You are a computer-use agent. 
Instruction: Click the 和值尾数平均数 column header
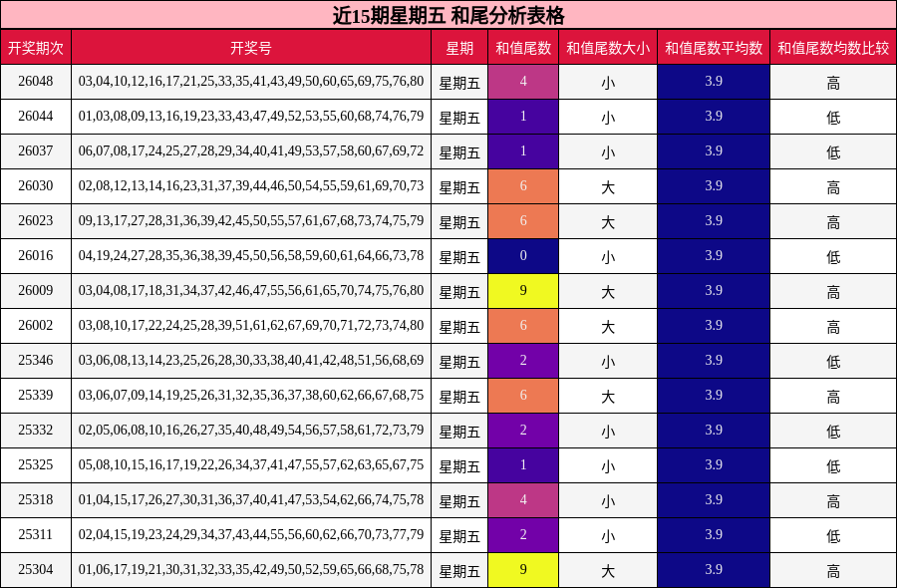click(714, 45)
